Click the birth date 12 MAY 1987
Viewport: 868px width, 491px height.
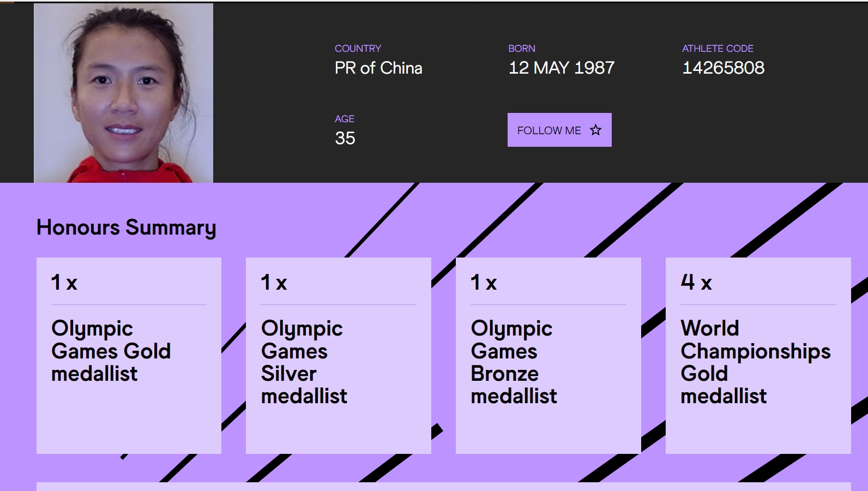pos(561,68)
